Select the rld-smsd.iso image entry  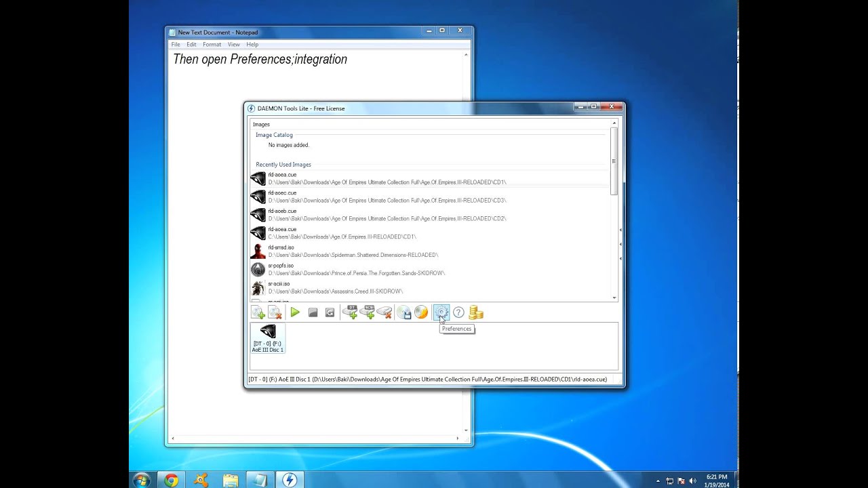[x=430, y=251]
